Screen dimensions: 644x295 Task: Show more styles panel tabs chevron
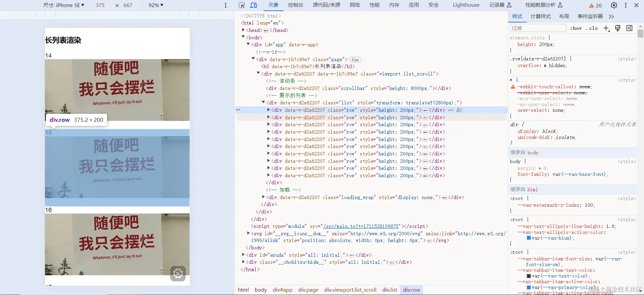tap(611, 16)
